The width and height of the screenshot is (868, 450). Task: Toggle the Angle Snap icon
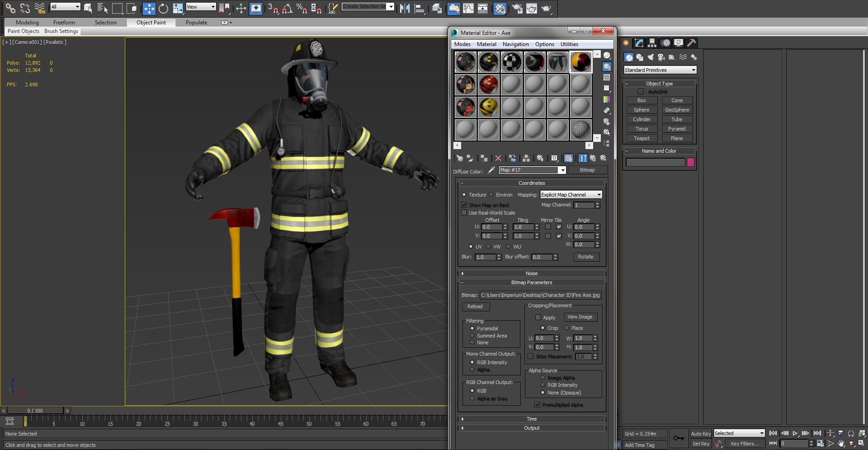(287, 8)
